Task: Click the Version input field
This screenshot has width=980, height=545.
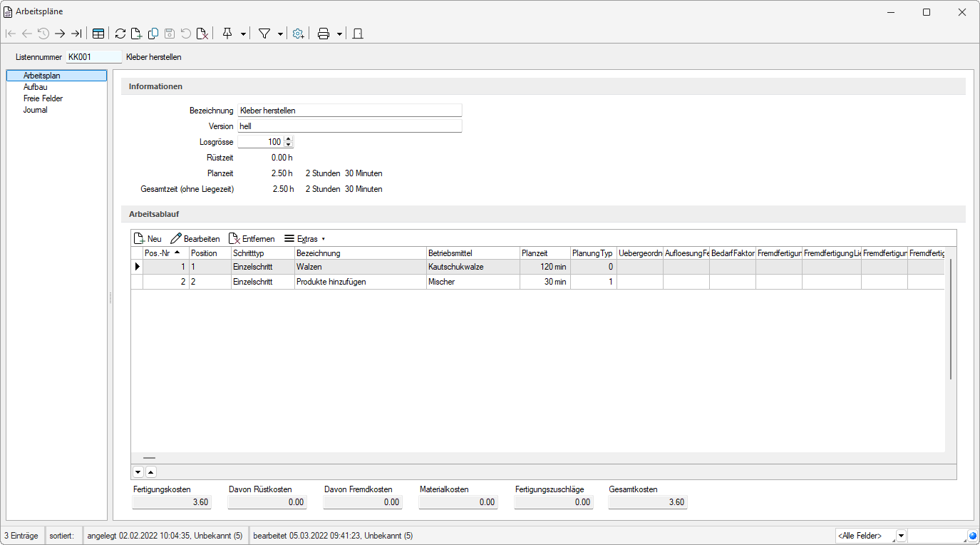Action: pos(349,126)
